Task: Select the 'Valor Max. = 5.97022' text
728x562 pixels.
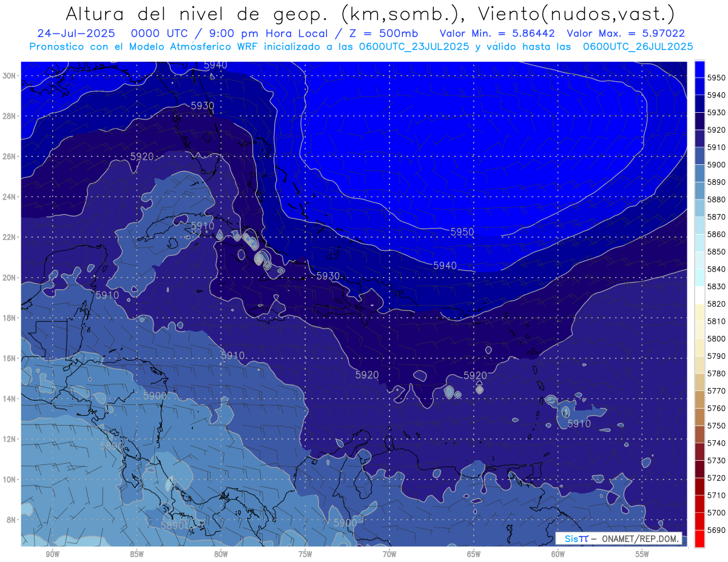Action: coord(625,33)
